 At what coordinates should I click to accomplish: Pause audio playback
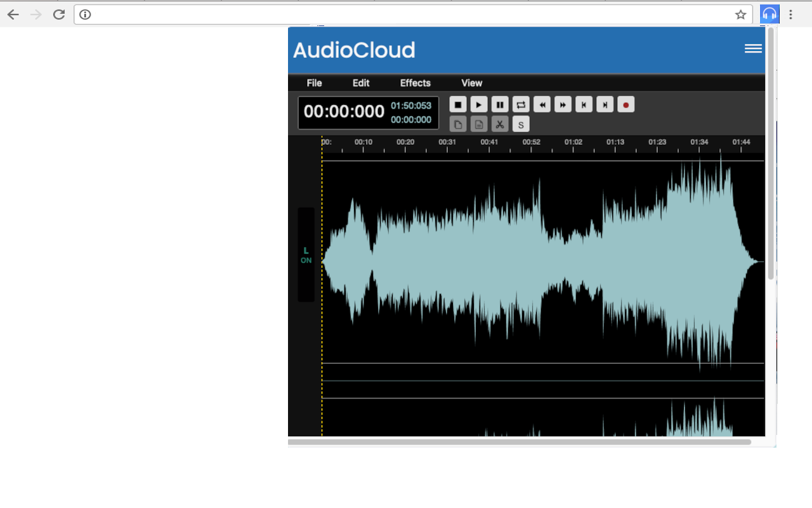tap(499, 104)
